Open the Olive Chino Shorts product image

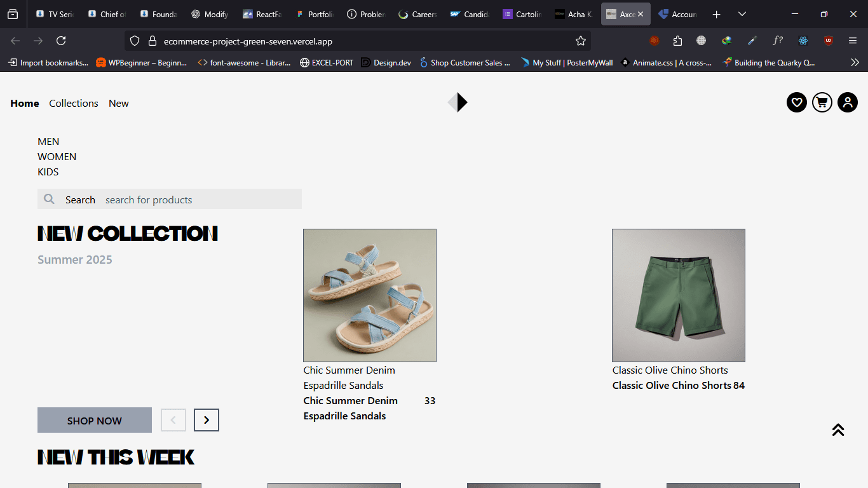pyautogui.click(x=678, y=295)
